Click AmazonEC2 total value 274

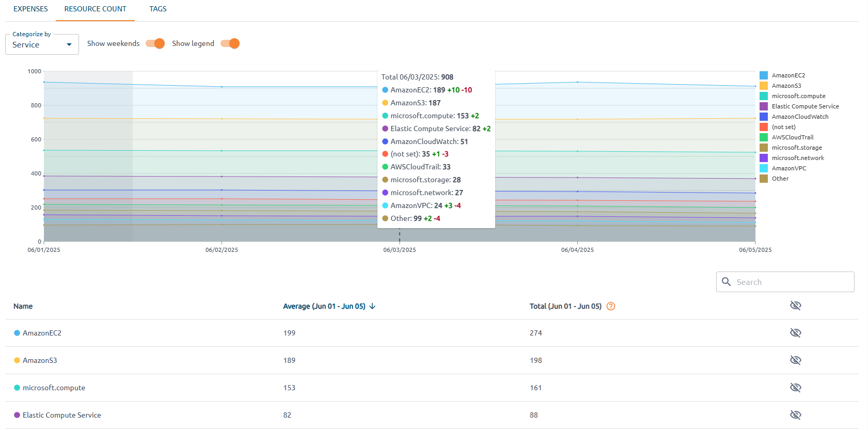tap(536, 333)
